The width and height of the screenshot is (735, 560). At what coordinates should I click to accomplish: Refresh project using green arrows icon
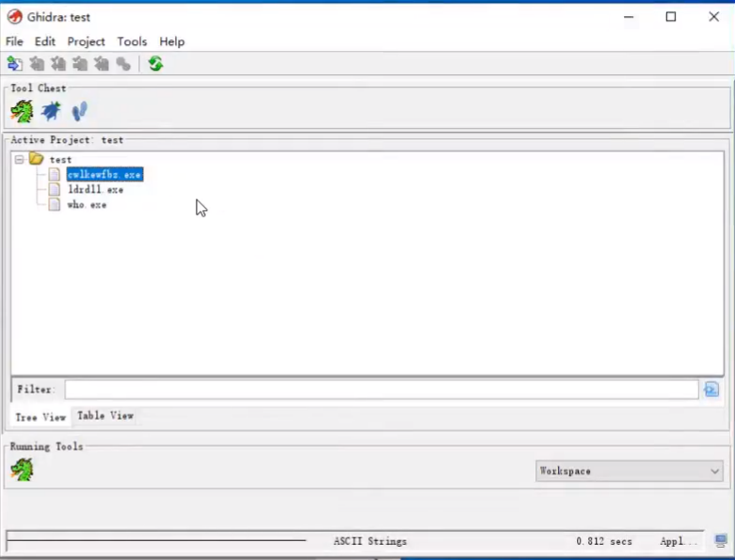click(155, 63)
